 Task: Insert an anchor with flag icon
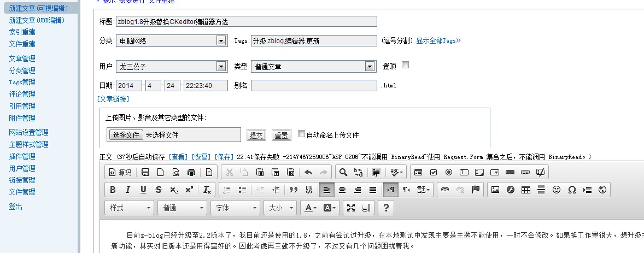[x=476, y=190]
